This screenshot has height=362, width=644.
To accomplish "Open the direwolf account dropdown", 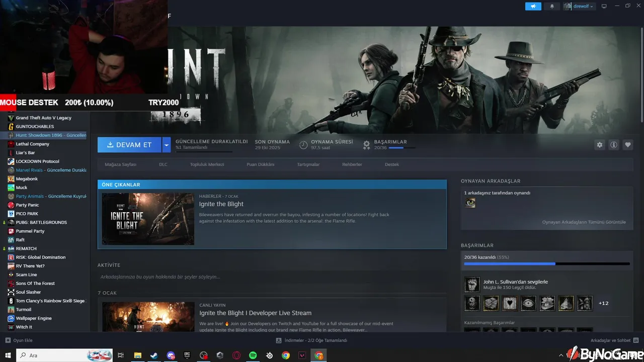I will pyautogui.click(x=579, y=6).
